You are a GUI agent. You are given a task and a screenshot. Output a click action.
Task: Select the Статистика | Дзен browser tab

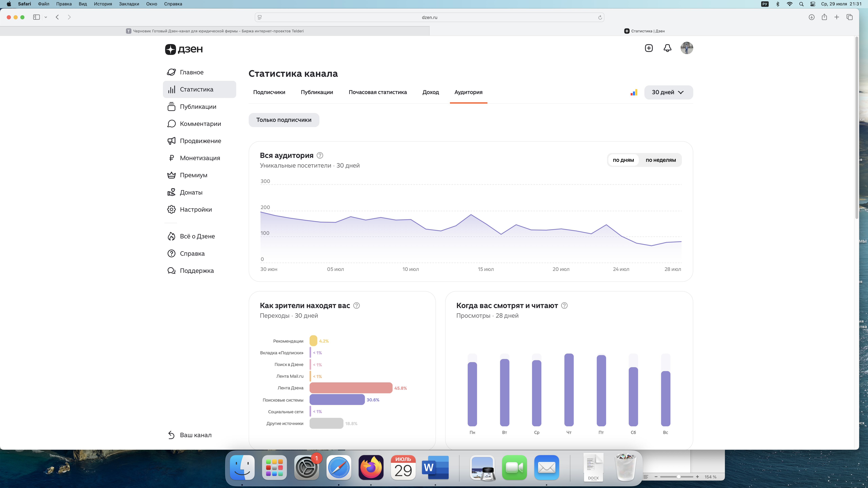coord(644,31)
